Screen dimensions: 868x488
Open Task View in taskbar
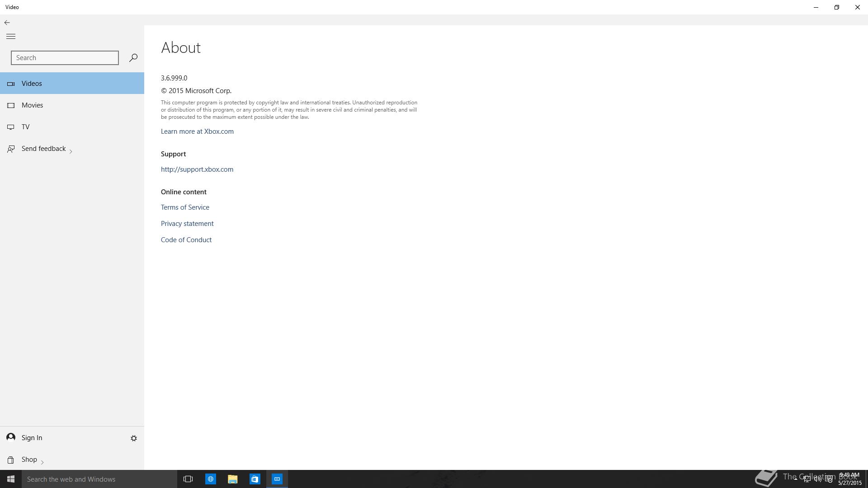click(x=188, y=479)
